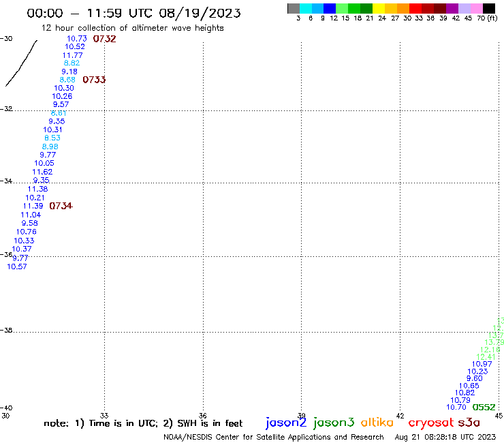Click the 10.76 wave height value
The height and width of the screenshot is (443, 504).
(27, 232)
